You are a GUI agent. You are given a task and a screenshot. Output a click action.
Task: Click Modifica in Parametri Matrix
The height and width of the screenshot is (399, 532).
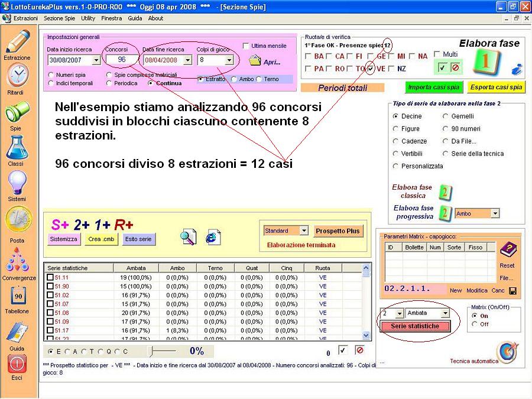pos(476,290)
